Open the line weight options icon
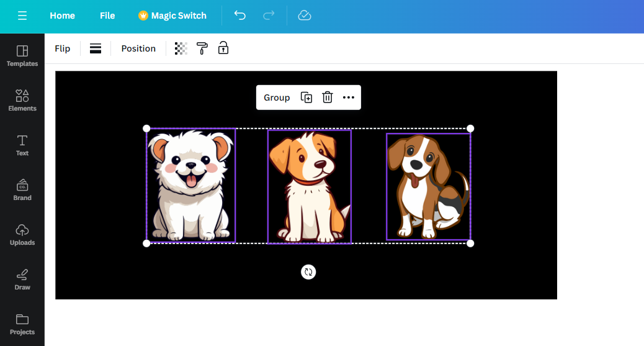This screenshot has width=644, height=346. tap(96, 48)
